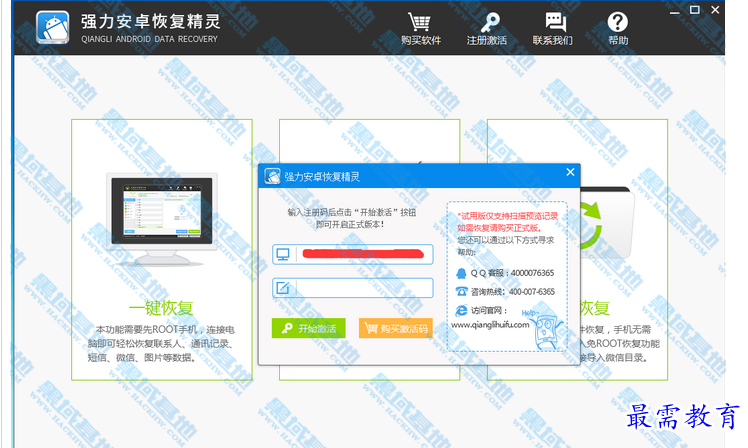This screenshot has width=748, height=448.
Task: Maximize the main application window
Action: click(695, 10)
